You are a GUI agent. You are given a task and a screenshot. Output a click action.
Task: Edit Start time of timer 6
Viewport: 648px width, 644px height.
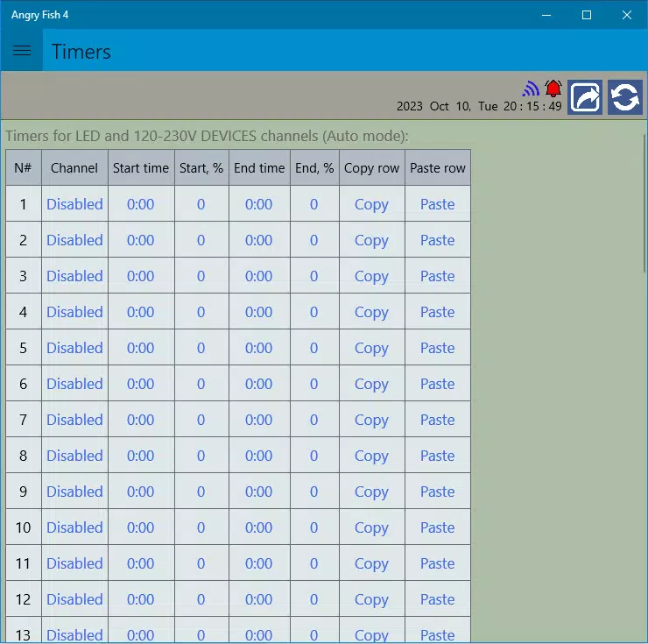pyautogui.click(x=140, y=384)
